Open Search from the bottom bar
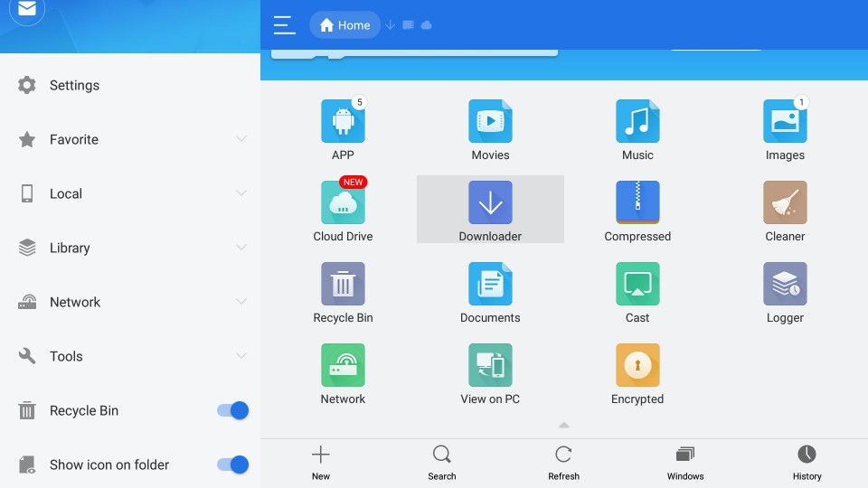This screenshot has width=868, height=488. [442, 463]
